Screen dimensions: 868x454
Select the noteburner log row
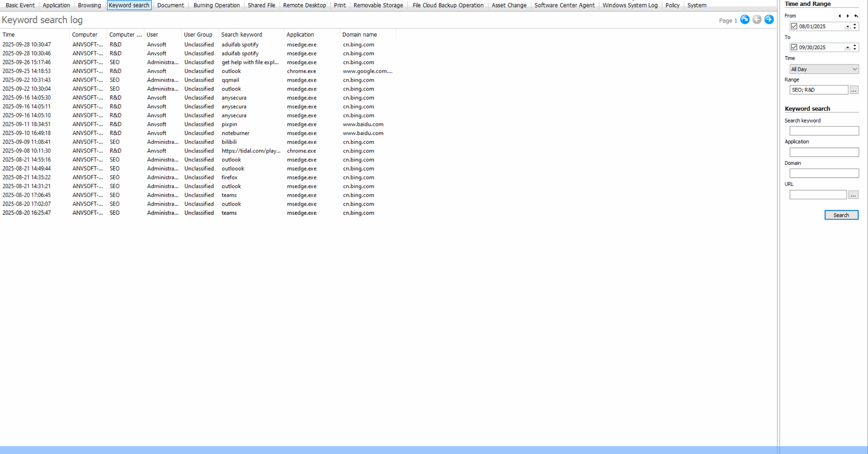click(235, 133)
